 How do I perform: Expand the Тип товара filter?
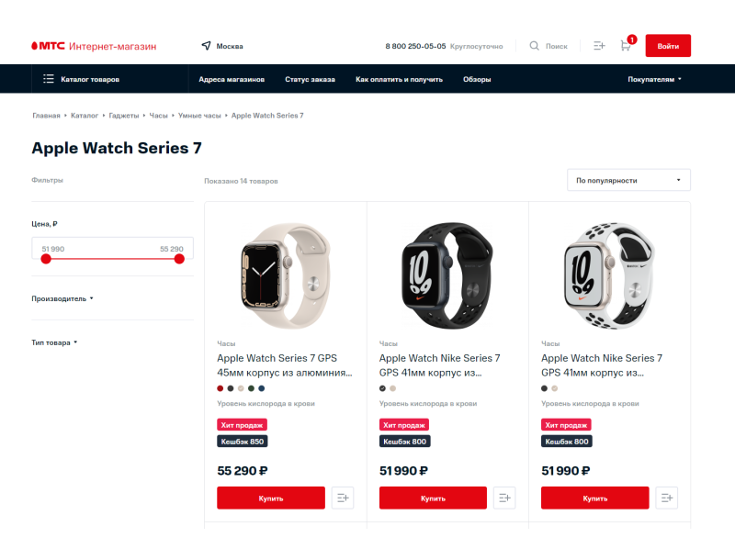[x=54, y=342]
